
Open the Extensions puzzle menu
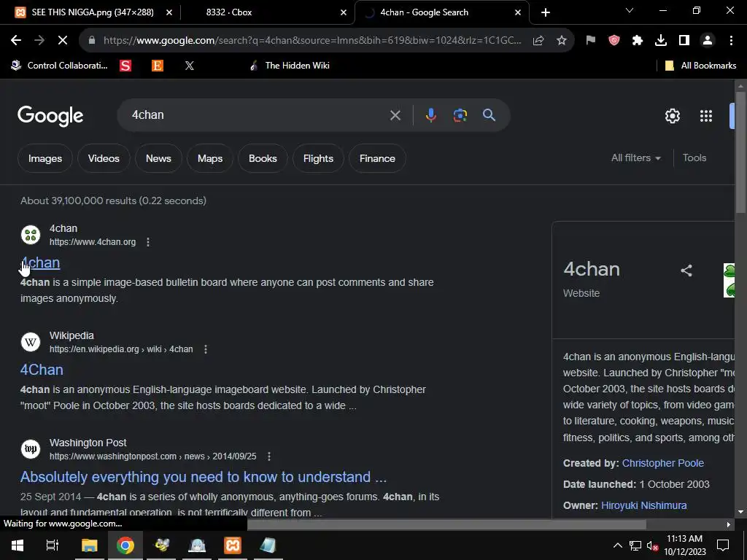click(x=638, y=41)
